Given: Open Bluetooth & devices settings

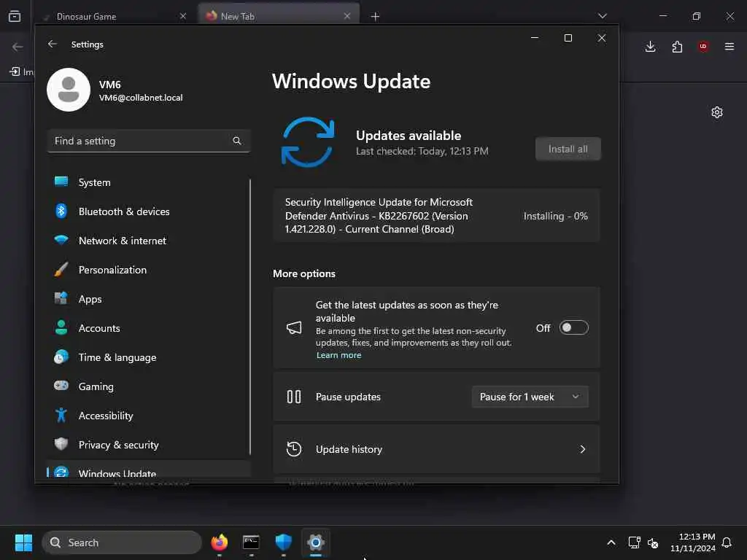Looking at the screenshot, I should tap(148, 211).
